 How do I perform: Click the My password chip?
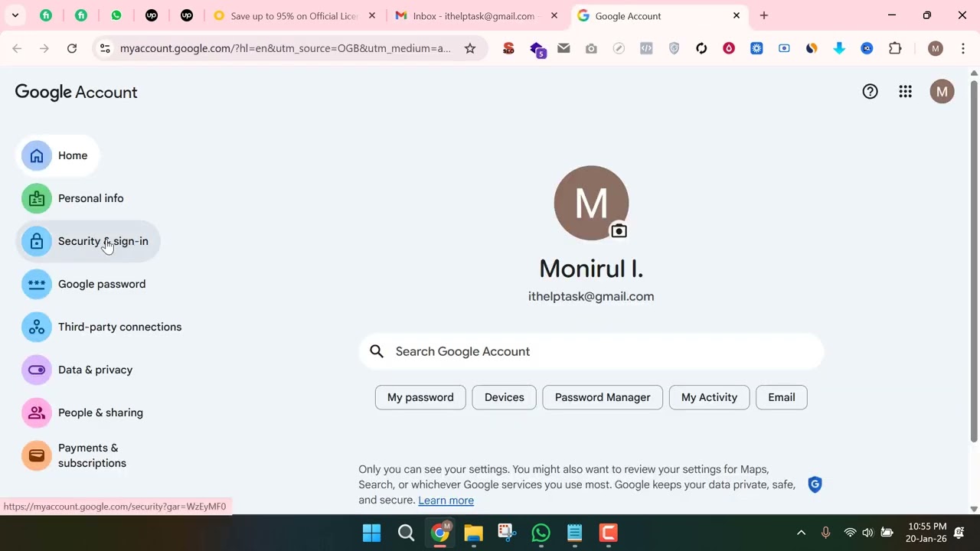coord(420,397)
